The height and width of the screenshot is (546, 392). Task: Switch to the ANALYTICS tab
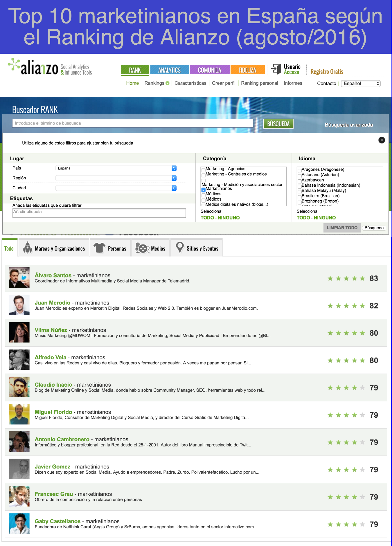tap(170, 70)
